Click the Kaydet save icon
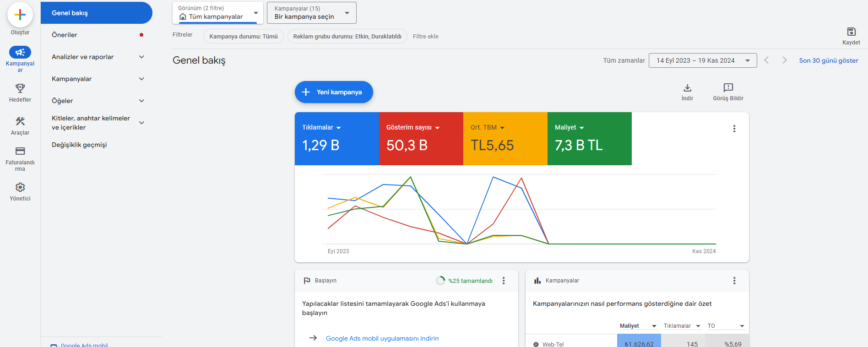Image resolution: width=868 pixels, height=347 pixels. [852, 32]
